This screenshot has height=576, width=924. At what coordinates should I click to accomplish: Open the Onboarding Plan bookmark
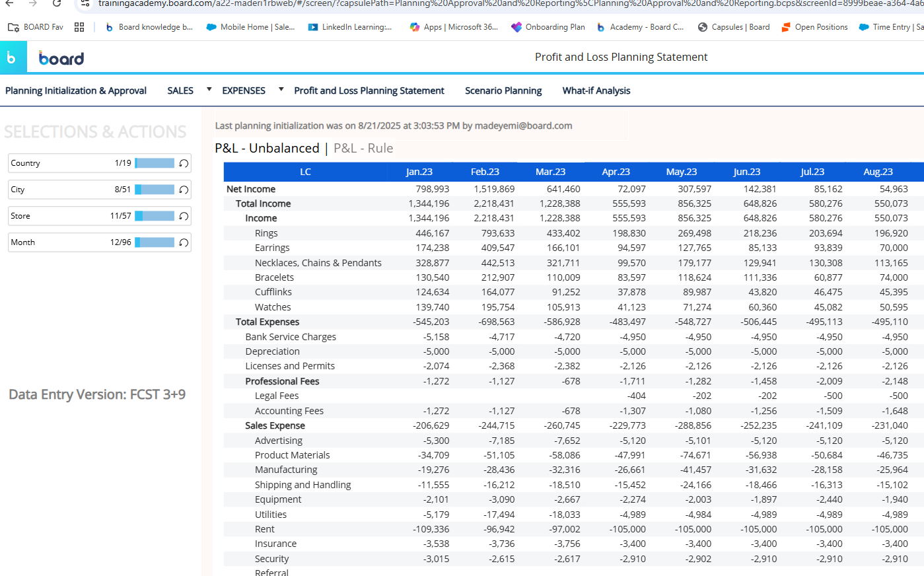(x=548, y=27)
